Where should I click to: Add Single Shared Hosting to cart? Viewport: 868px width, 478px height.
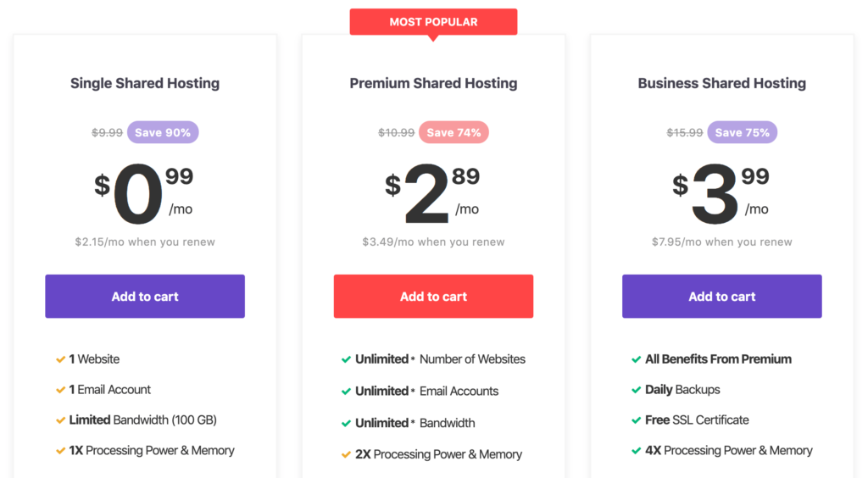(x=145, y=296)
